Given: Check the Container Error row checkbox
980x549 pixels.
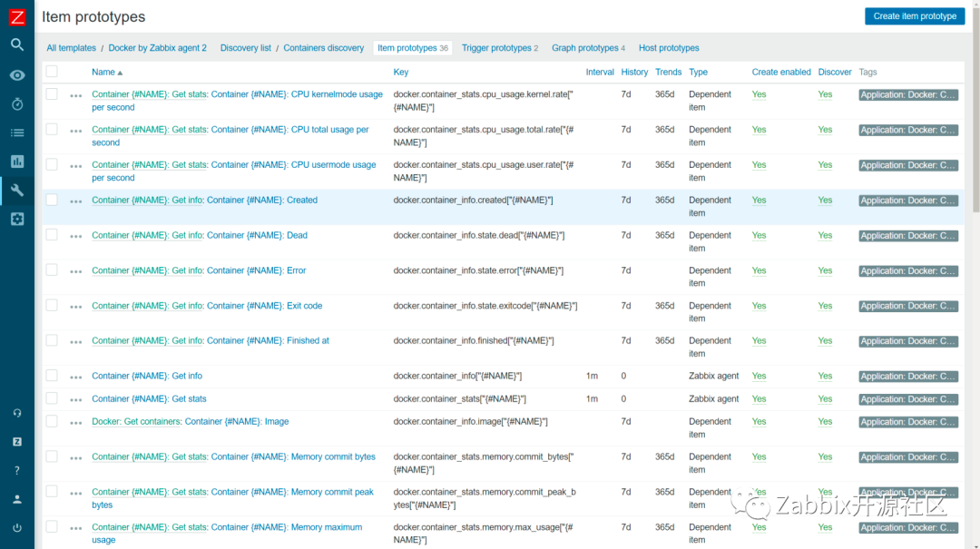Looking at the screenshot, I should point(52,270).
